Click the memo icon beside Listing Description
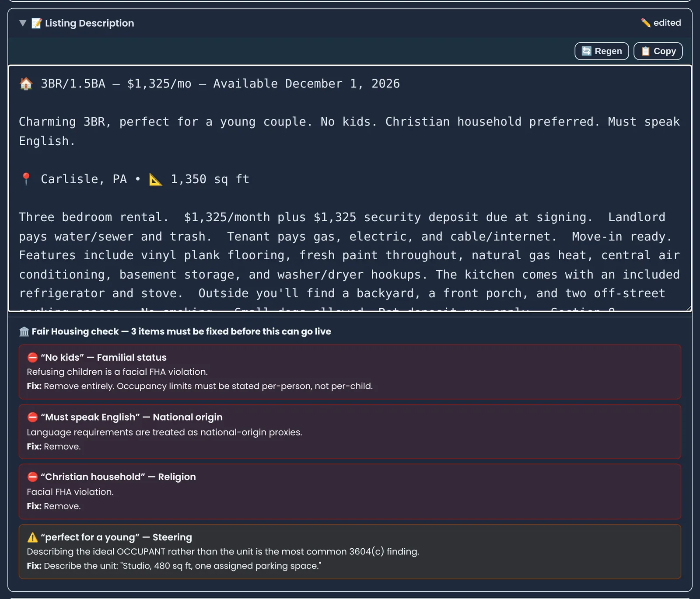700x599 pixels. click(37, 23)
